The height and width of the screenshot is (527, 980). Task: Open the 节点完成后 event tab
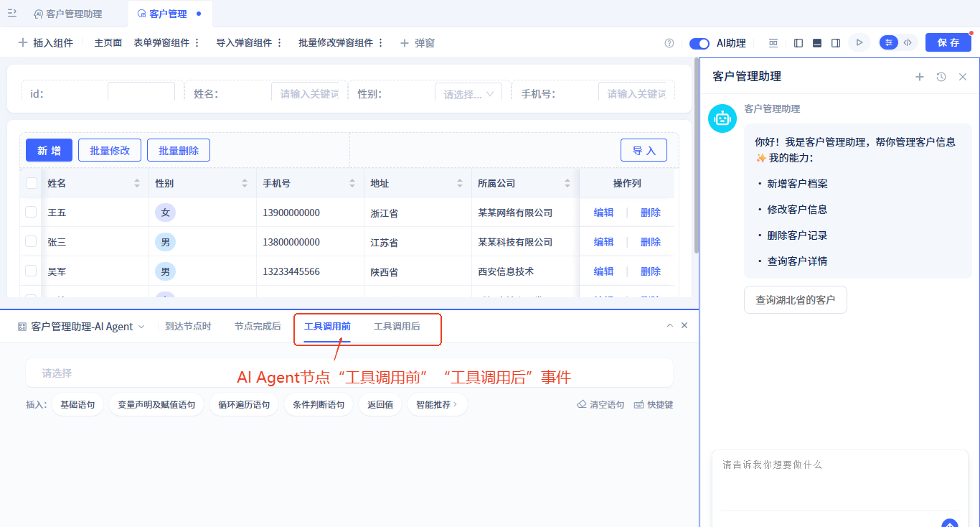tap(258, 326)
